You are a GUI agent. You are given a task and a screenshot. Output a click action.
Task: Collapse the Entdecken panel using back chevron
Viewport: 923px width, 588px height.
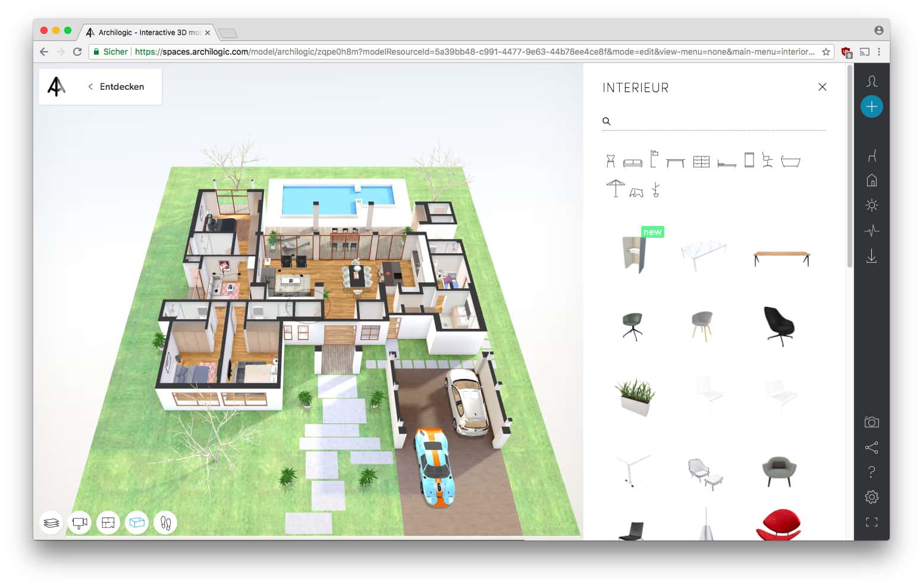(x=90, y=86)
